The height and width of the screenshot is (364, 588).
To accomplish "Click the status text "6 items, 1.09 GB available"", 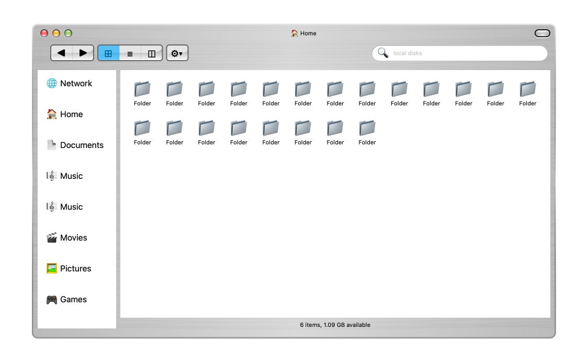I will tap(335, 325).
